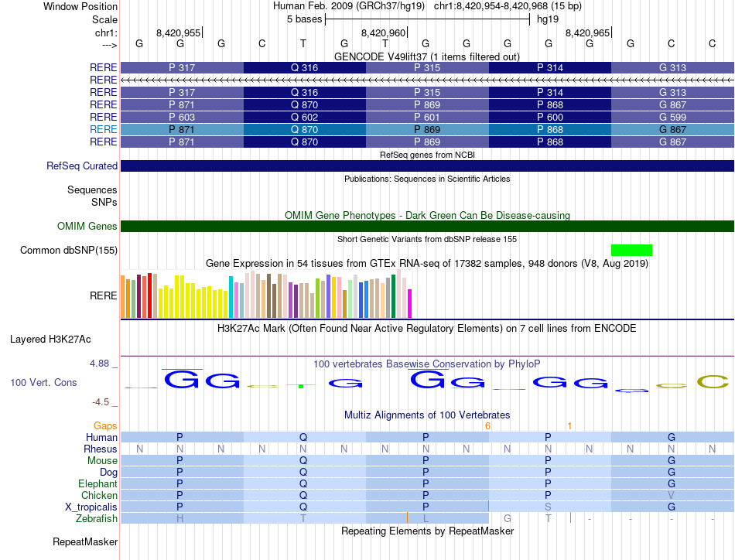Open the RefSeq Curated track label
The width and height of the screenshot is (735, 560).
(x=81, y=166)
